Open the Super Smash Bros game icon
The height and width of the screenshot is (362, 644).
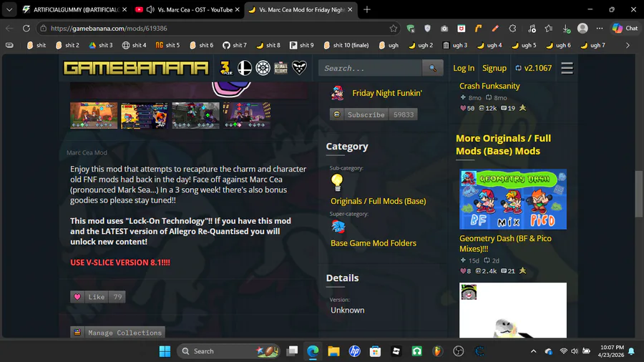click(245, 68)
